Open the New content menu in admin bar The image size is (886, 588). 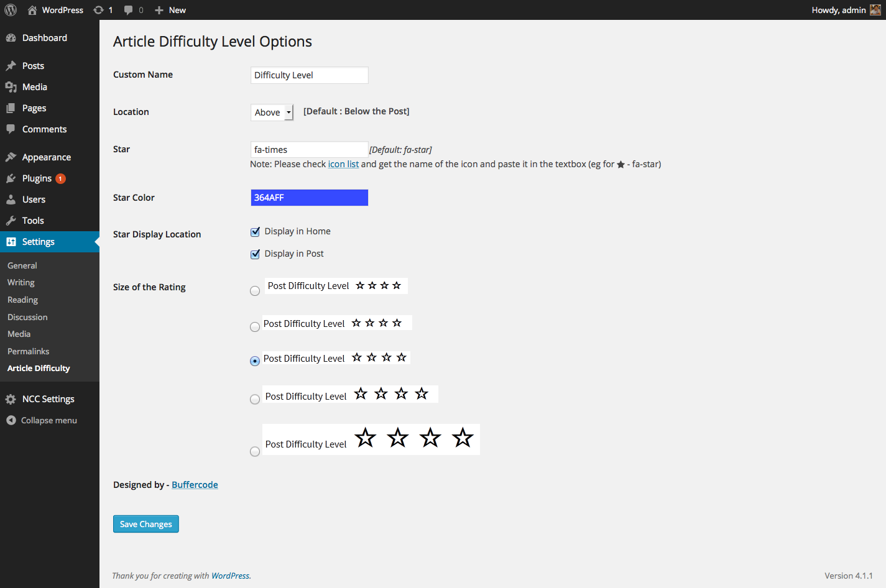pos(170,10)
